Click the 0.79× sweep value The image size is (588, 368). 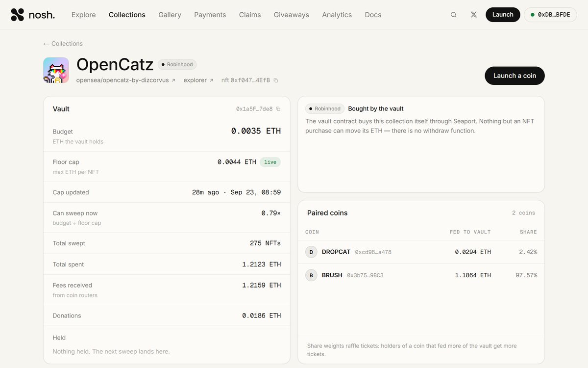271,213
